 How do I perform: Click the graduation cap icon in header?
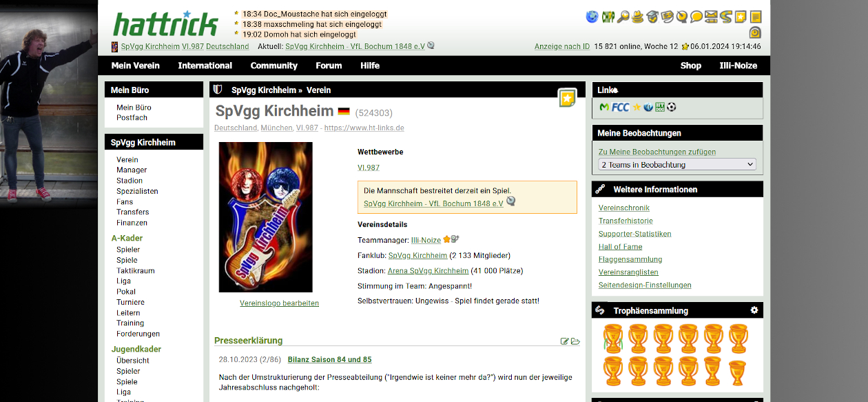click(x=652, y=17)
